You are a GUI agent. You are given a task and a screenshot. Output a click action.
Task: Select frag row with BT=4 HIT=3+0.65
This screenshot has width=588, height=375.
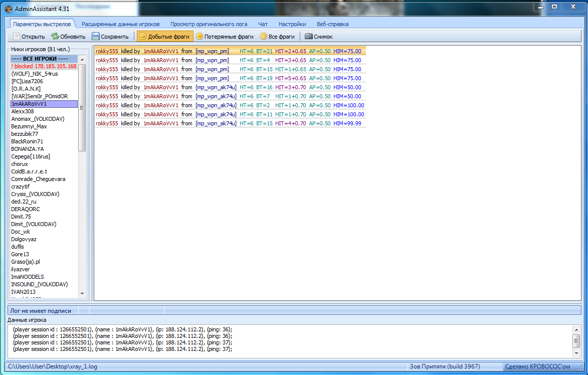[x=230, y=60]
